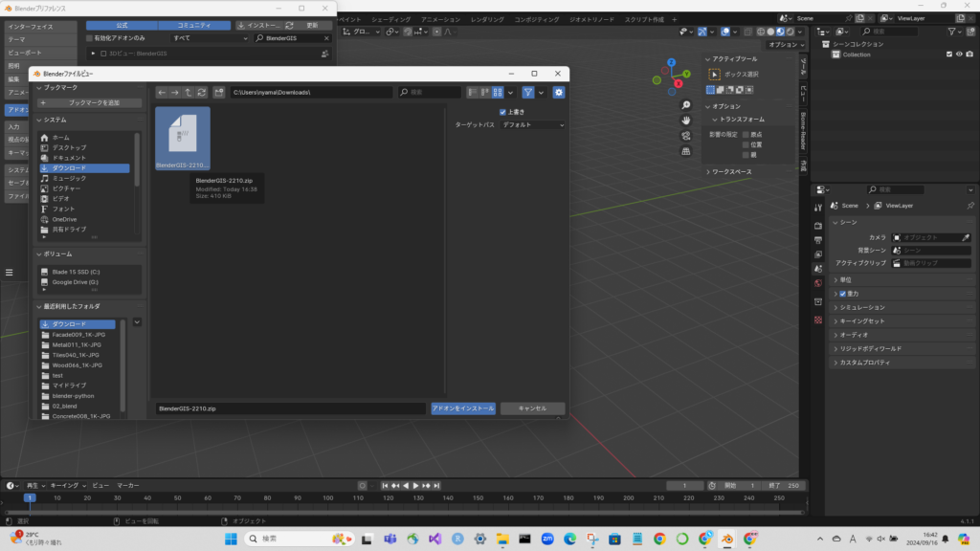This screenshot has height=551, width=980.
Task: Click the hand pan view icon
Action: pyautogui.click(x=686, y=121)
